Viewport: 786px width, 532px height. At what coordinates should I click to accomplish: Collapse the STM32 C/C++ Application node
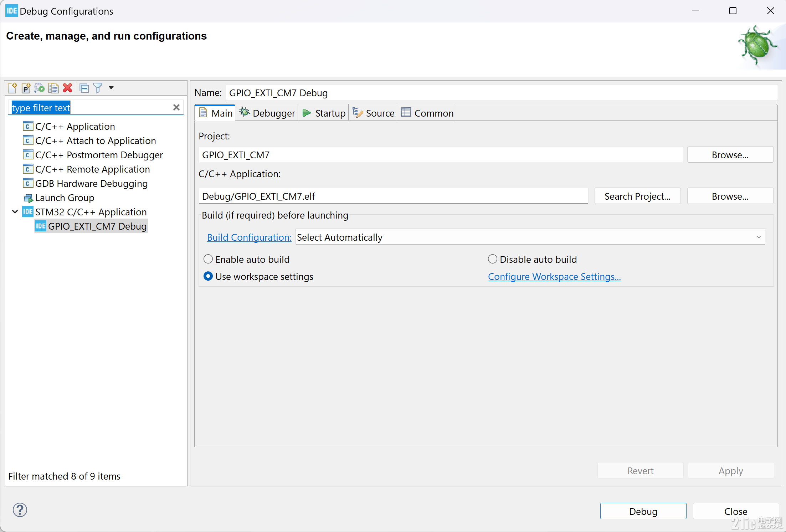15,212
